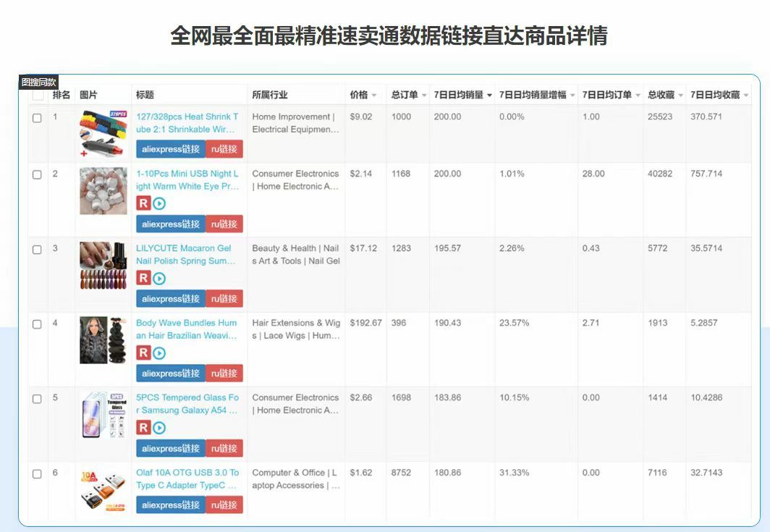Open ru链接 for 5PCS Tempered Glass
This screenshot has height=532, width=770.
(x=224, y=449)
